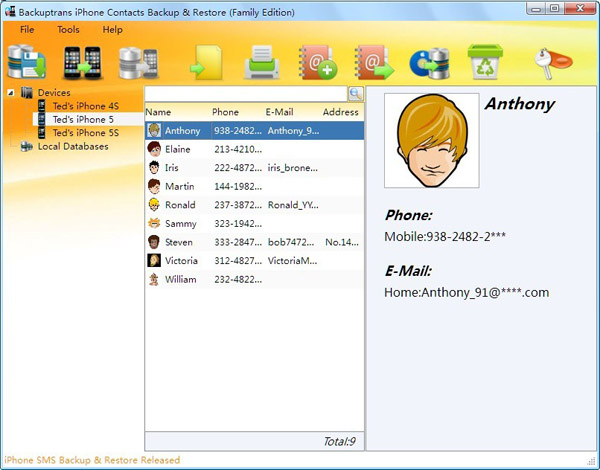This screenshot has height=470, width=600.
Task: Select the Martin contact name
Action: tap(179, 186)
